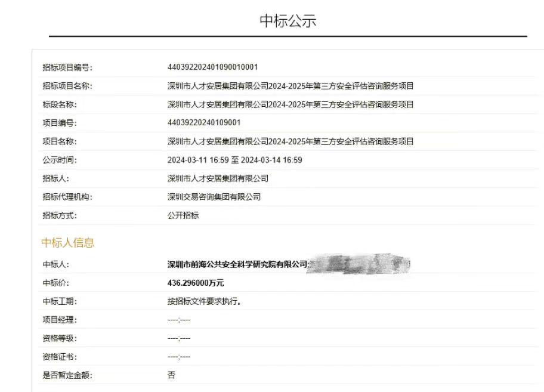Select project number 44039220240109001
The width and height of the screenshot is (544, 392).
[x=204, y=122]
